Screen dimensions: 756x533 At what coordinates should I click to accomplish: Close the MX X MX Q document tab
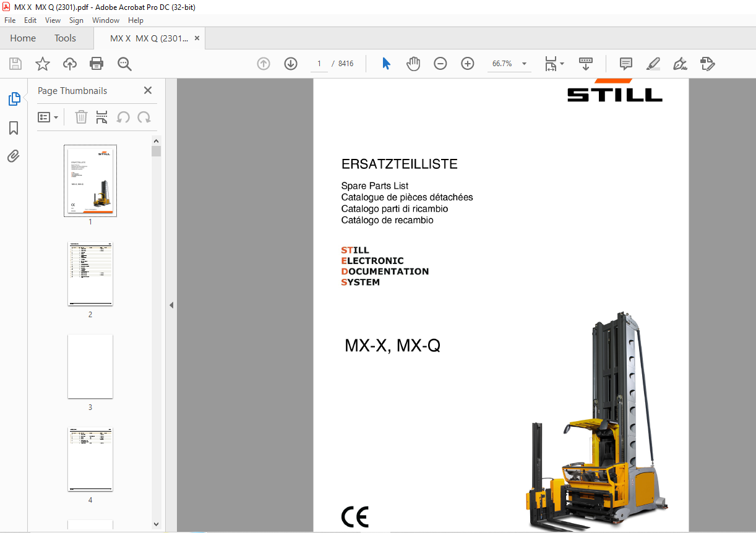click(x=197, y=38)
